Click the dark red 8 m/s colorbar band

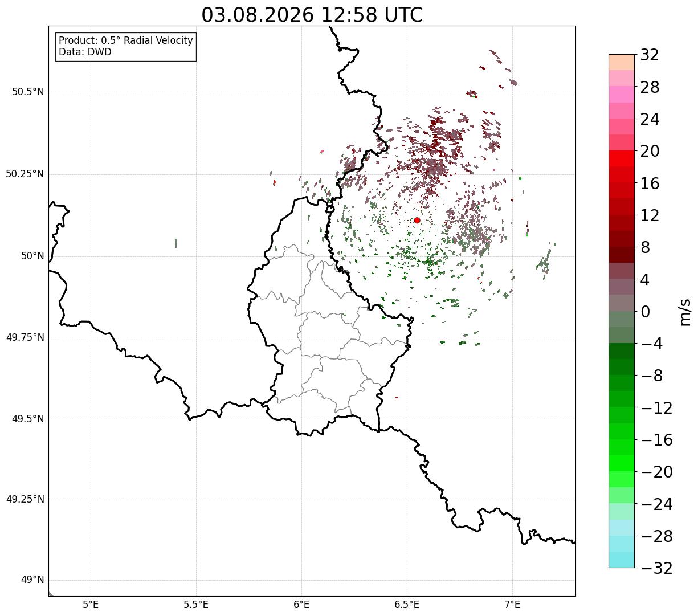621,255
